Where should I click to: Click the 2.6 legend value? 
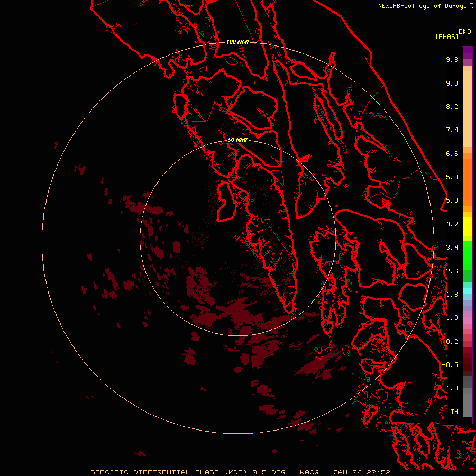(452, 271)
